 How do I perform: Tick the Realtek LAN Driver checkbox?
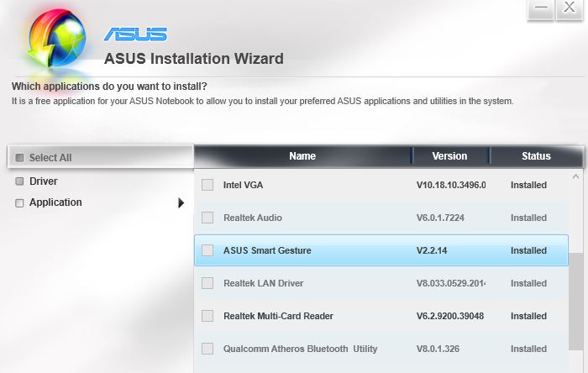pyautogui.click(x=207, y=283)
